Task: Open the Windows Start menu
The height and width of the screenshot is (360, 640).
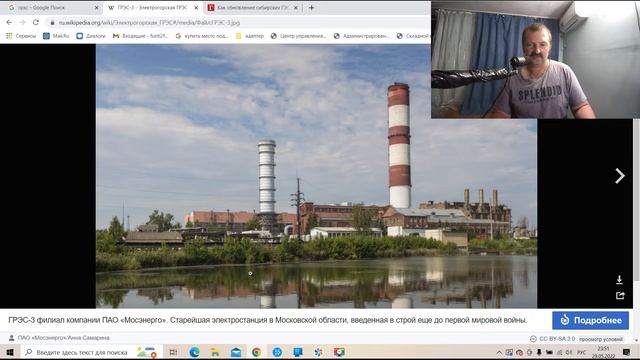Action: click(x=10, y=352)
